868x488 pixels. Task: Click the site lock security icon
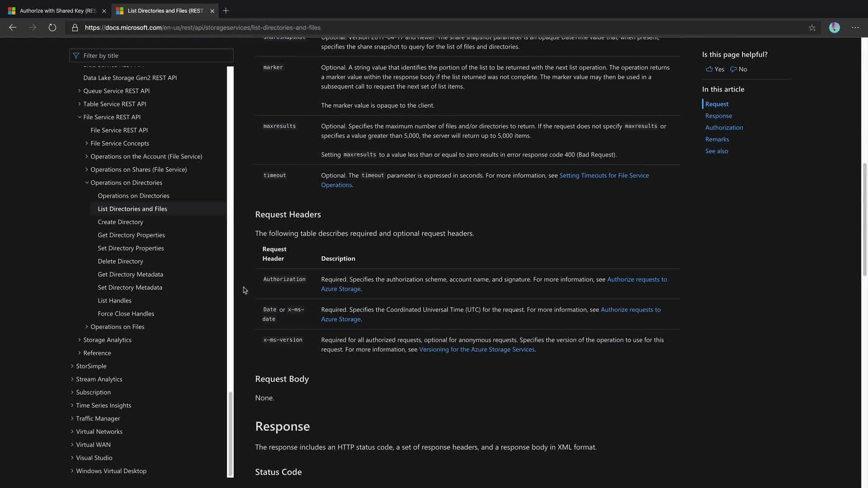click(75, 28)
